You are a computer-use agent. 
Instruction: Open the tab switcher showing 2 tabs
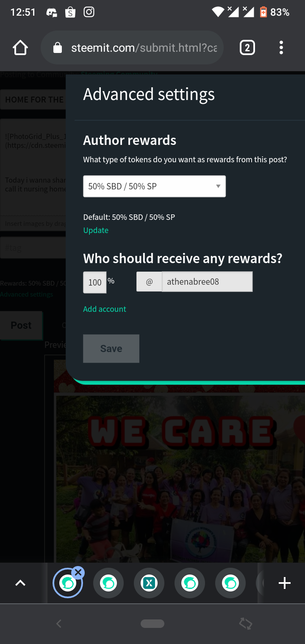[247, 48]
